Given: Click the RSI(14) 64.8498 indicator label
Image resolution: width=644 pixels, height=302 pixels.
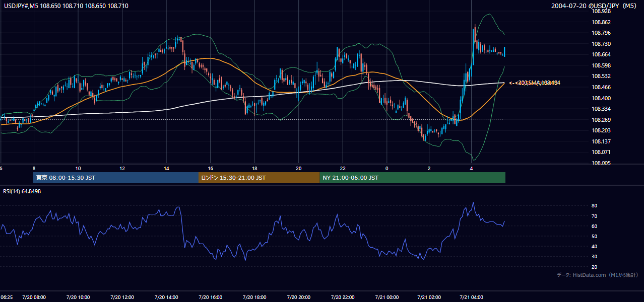Looking at the screenshot, I should (x=22, y=191).
